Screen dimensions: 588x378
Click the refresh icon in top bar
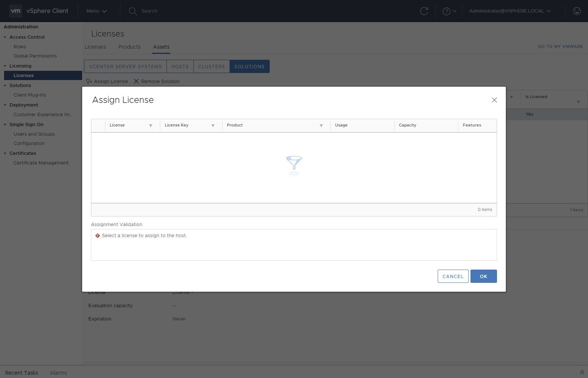pyautogui.click(x=424, y=11)
